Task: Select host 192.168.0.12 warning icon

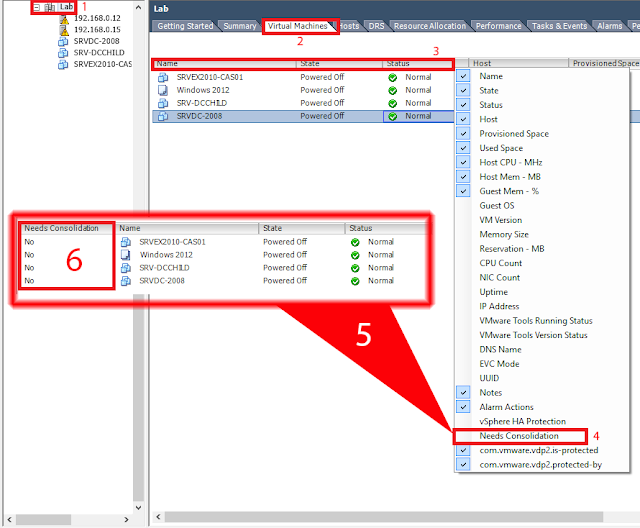Action: click(64, 19)
